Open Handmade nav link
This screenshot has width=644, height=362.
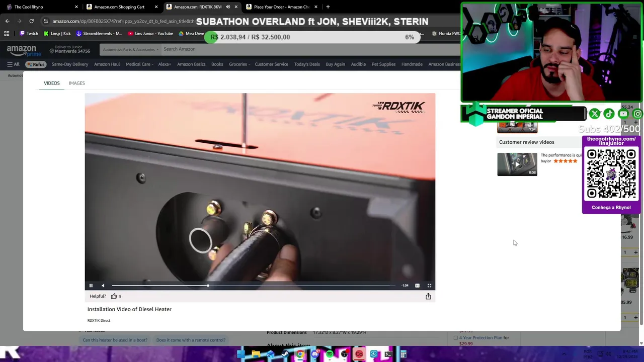(412, 64)
